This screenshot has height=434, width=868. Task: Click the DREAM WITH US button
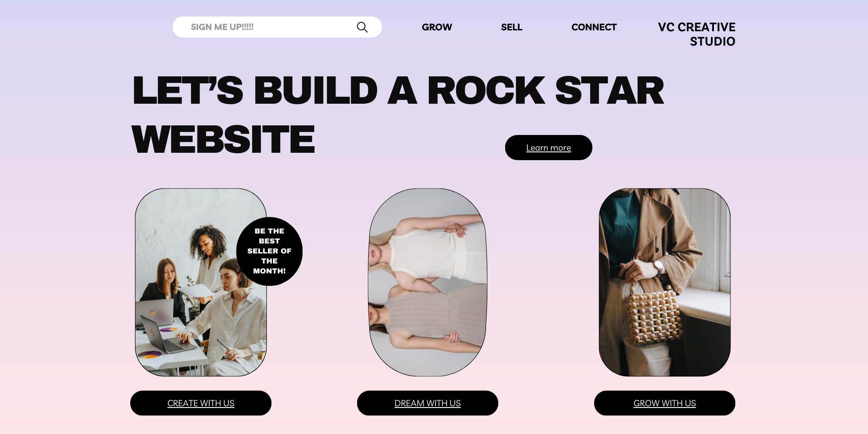click(x=427, y=403)
